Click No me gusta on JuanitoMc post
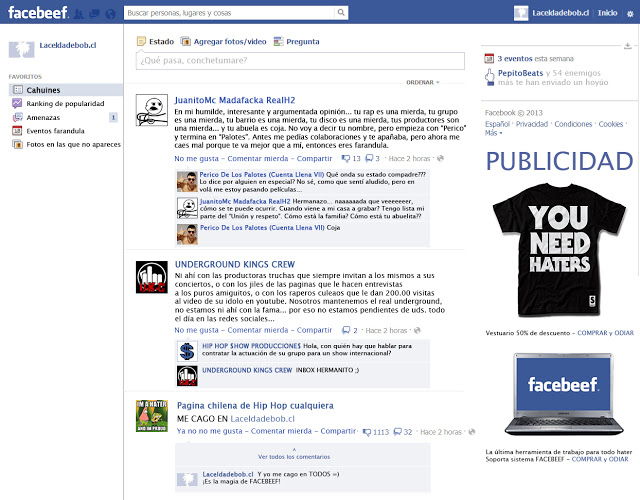Image resolution: width=640 pixels, height=500 pixels. 196,158
